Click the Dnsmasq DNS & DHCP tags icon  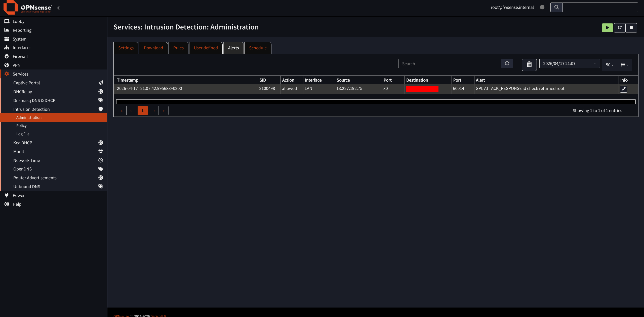[x=101, y=100]
